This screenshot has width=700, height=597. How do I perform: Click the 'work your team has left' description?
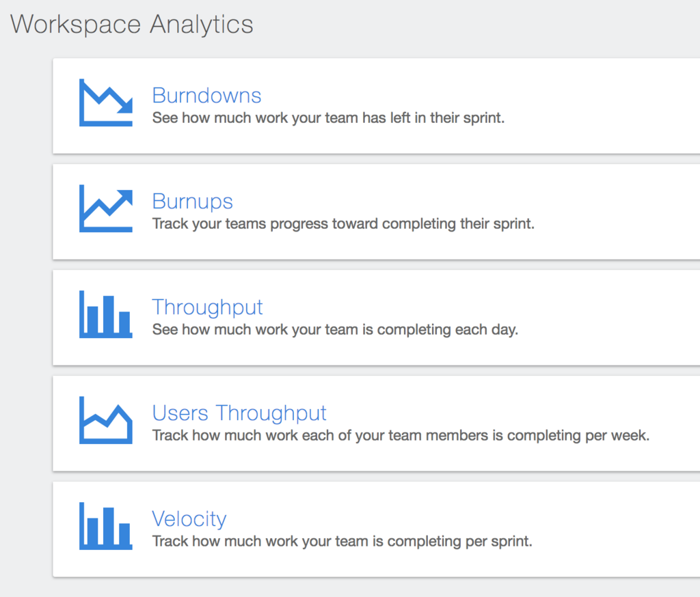coord(328,117)
